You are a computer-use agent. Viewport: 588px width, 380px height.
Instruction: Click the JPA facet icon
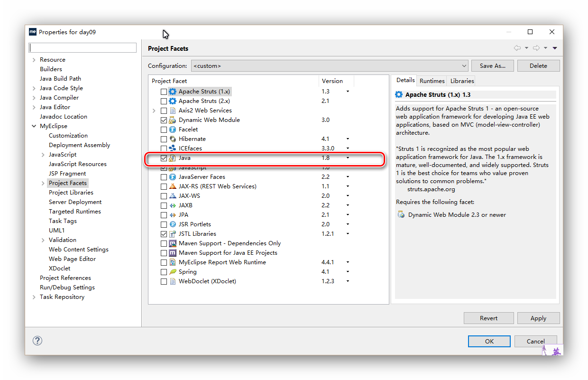pos(173,215)
